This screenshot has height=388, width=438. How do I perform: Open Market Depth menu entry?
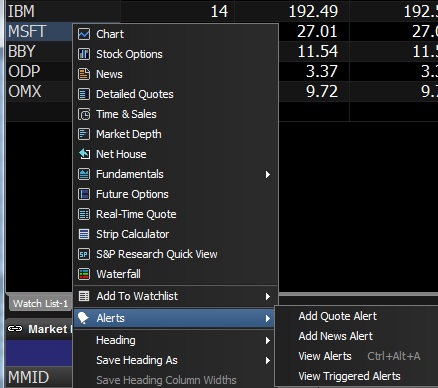click(x=176, y=134)
